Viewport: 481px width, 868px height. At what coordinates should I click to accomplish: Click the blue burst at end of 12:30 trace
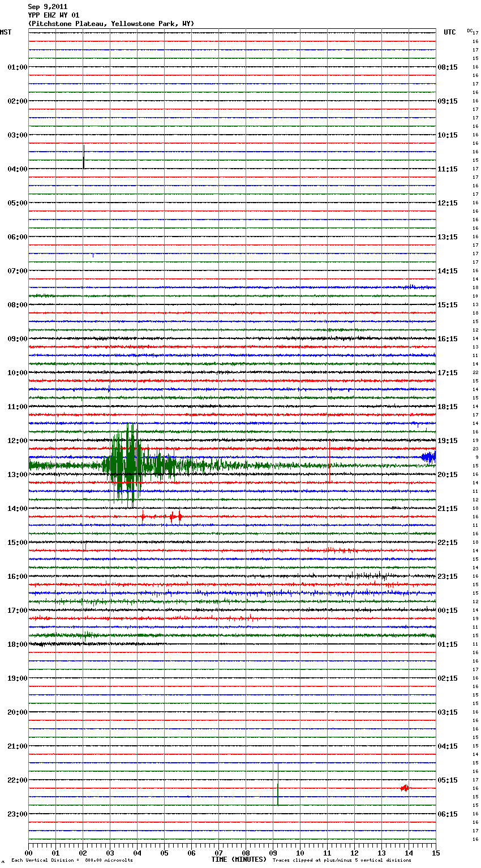point(429,457)
